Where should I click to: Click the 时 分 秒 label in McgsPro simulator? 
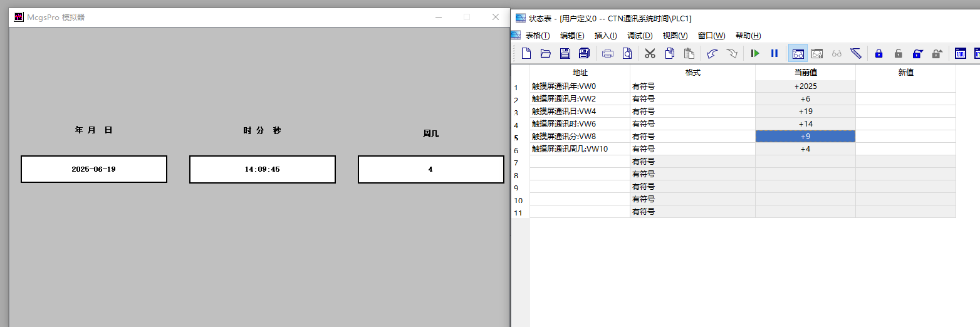[x=262, y=131]
